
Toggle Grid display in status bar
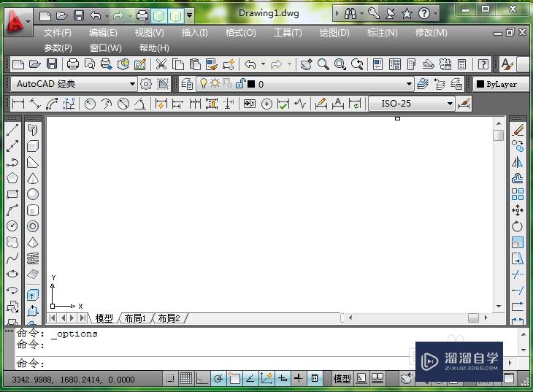[186, 378]
